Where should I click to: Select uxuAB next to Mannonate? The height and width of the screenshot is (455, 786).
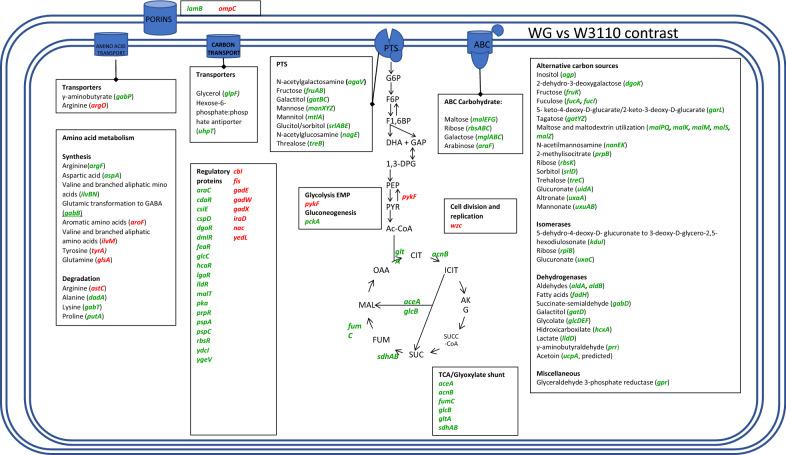584,206
